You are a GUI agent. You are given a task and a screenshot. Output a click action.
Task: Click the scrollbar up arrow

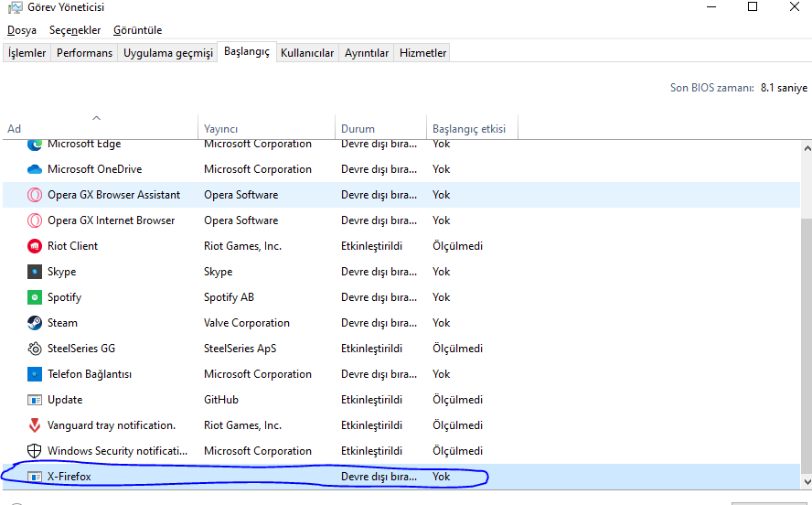(806, 147)
